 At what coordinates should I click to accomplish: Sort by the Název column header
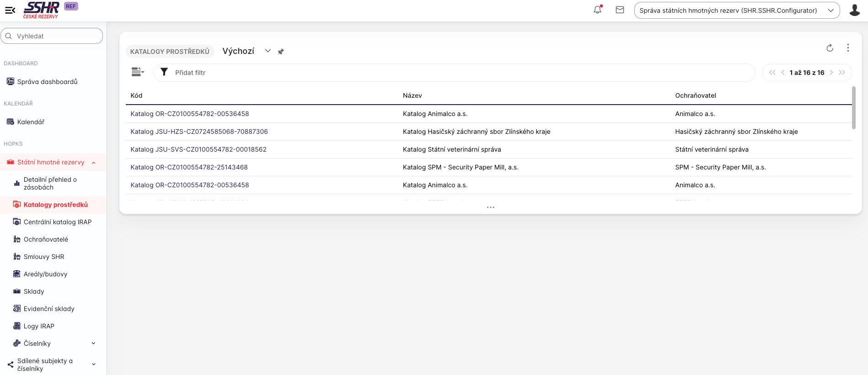[x=412, y=95]
